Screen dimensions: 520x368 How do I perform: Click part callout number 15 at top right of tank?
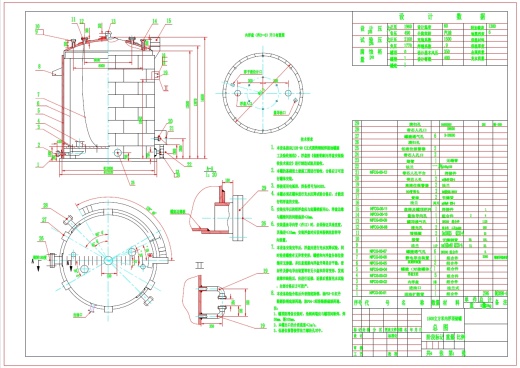click(x=169, y=21)
